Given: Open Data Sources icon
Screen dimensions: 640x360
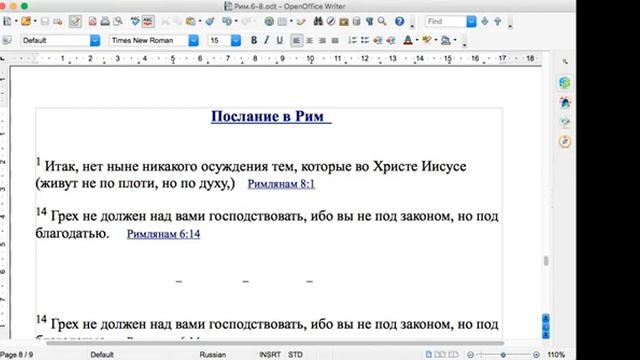Looking at the screenshot, I should (x=356, y=21).
